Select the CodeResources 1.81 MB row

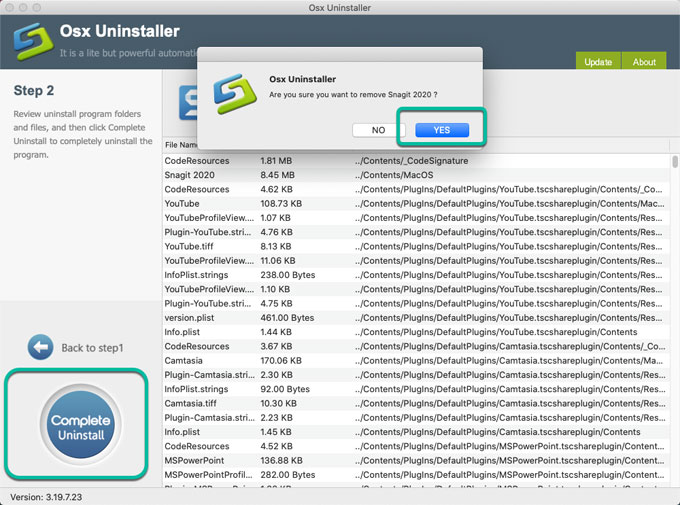pyautogui.click(x=416, y=161)
